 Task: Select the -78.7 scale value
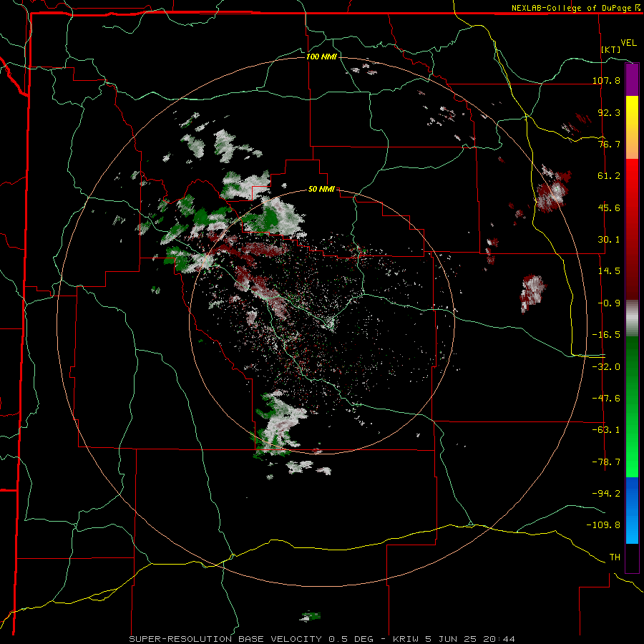pos(606,462)
